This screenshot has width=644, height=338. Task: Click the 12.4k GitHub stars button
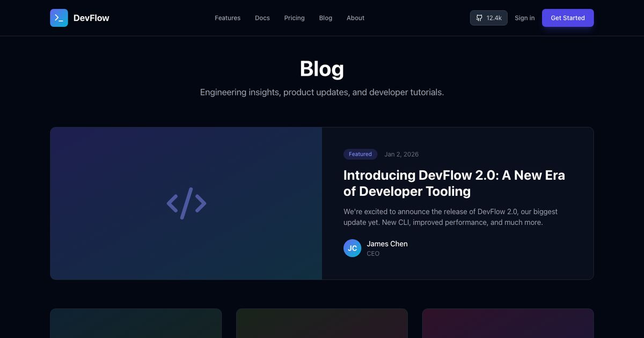click(489, 18)
